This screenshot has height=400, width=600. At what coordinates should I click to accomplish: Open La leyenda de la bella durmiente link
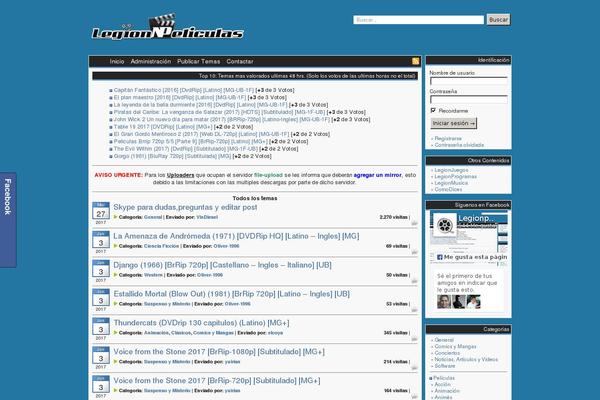pos(201,105)
